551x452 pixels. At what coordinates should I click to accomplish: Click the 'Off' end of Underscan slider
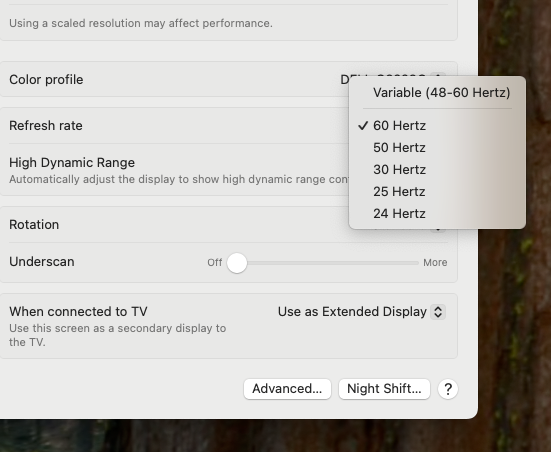[214, 263]
